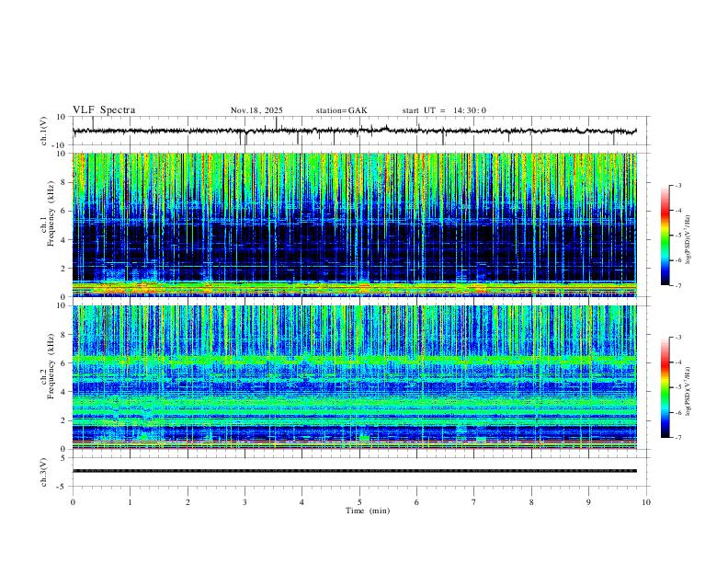This screenshot has width=728, height=563.
Task: Click the ch.2 colorbar 'log(PSD)(V²/Hz)' label
Action: [x=688, y=392]
